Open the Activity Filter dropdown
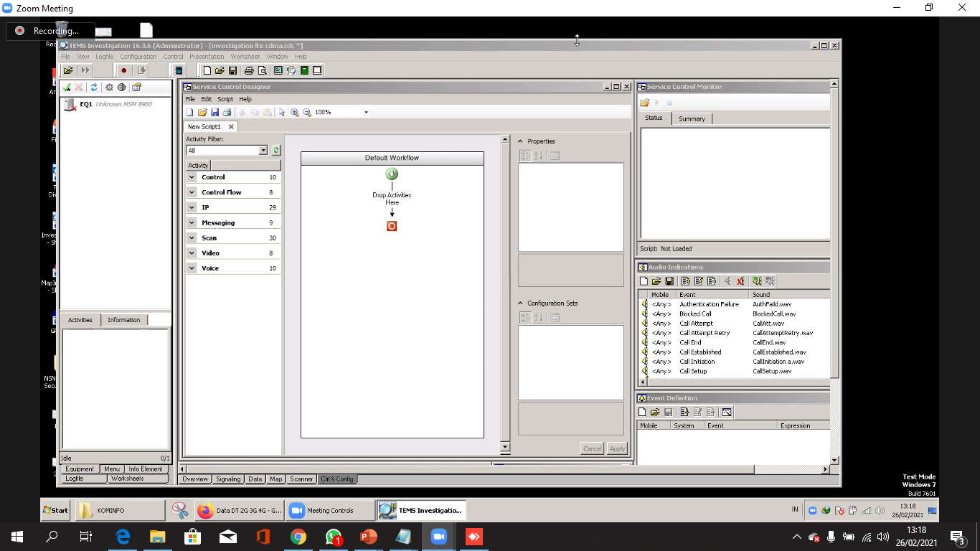The width and height of the screenshot is (980, 551). (x=263, y=151)
